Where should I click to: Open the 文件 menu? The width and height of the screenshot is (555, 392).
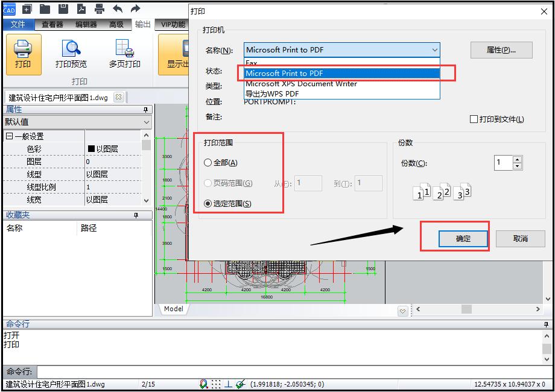pyautogui.click(x=19, y=25)
